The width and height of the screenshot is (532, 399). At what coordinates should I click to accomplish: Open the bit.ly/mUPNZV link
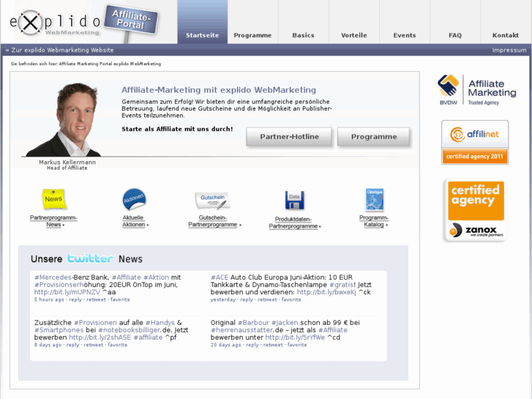[67, 292]
